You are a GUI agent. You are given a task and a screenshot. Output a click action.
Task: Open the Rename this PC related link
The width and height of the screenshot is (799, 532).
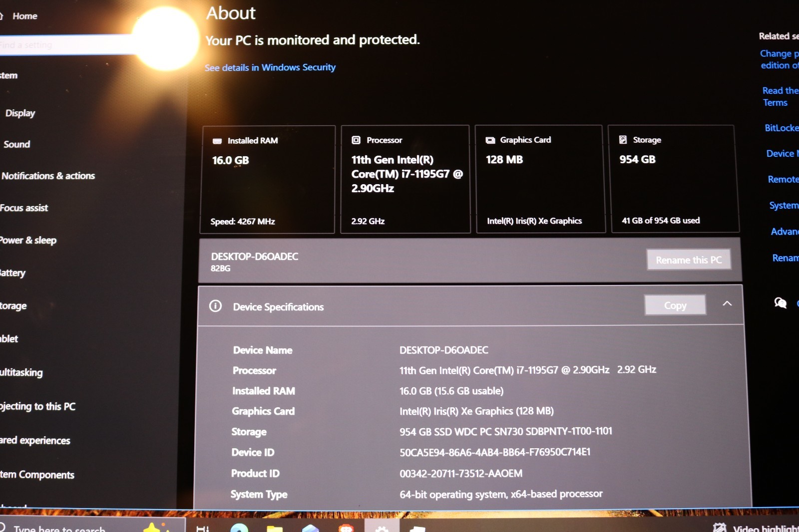point(785,258)
